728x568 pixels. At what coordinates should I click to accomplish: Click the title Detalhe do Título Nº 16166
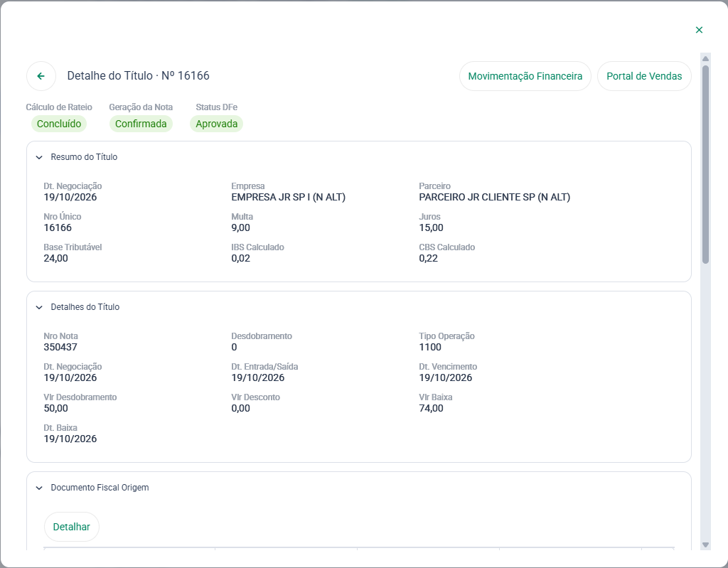(x=139, y=75)
